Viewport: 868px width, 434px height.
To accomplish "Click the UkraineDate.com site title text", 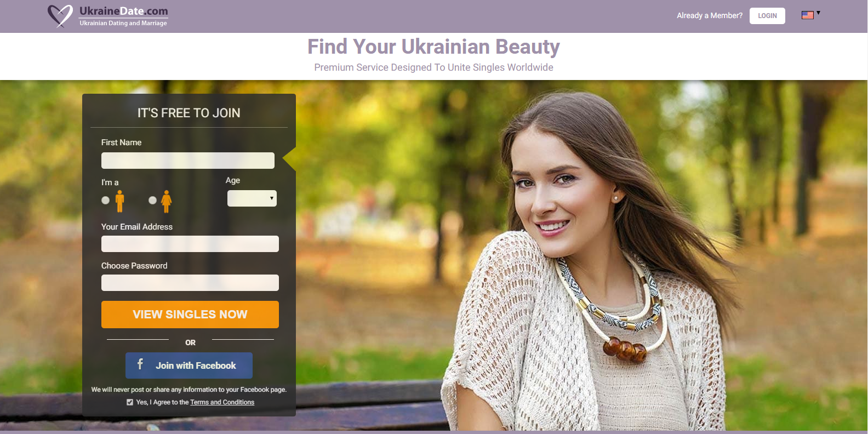I will point(124,11).
